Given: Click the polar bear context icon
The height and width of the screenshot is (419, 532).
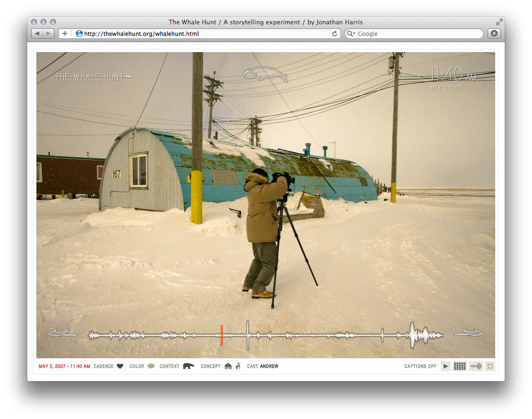Looking at the screenshot, I should [x=188, y=366].
